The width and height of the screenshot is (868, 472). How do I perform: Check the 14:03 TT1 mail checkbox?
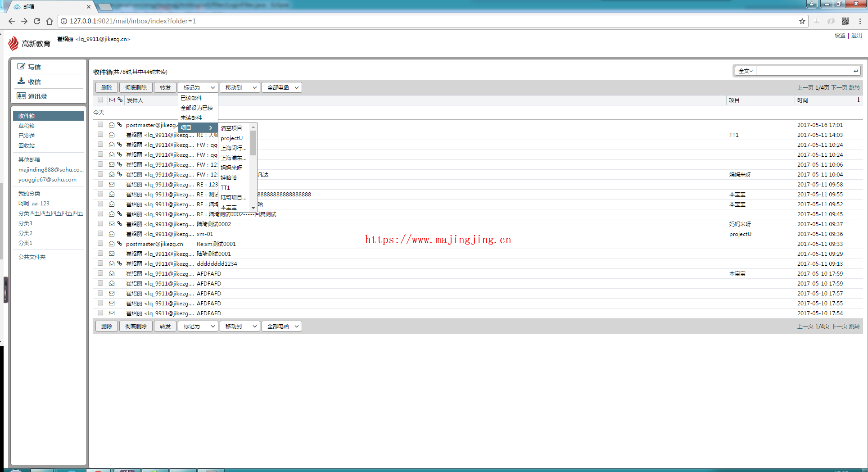pyautogui.click(x=100, y=135)
